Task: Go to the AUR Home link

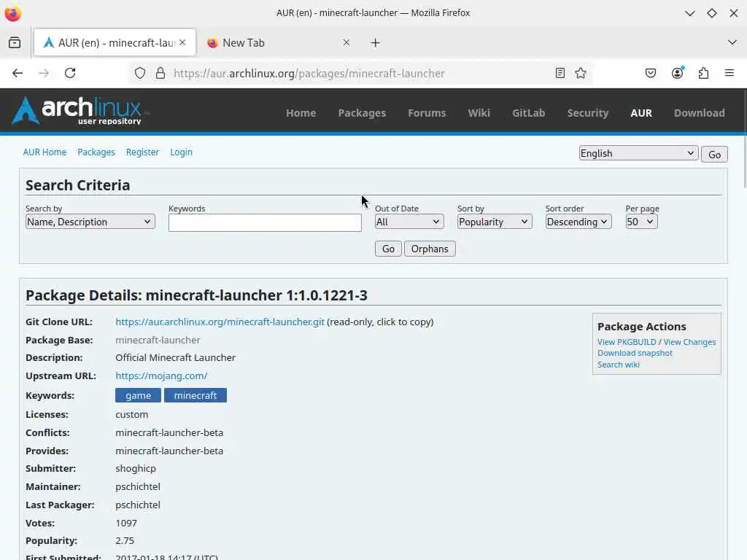Action: (x=44, y=152)
